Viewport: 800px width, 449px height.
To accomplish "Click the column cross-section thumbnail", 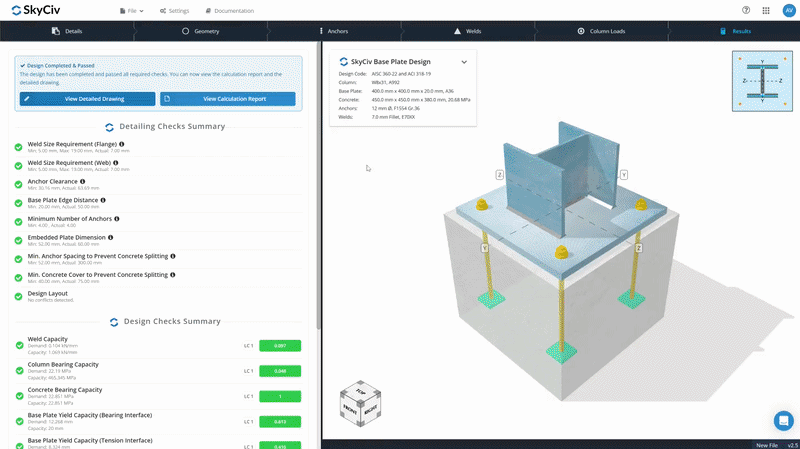I will 762,81.
